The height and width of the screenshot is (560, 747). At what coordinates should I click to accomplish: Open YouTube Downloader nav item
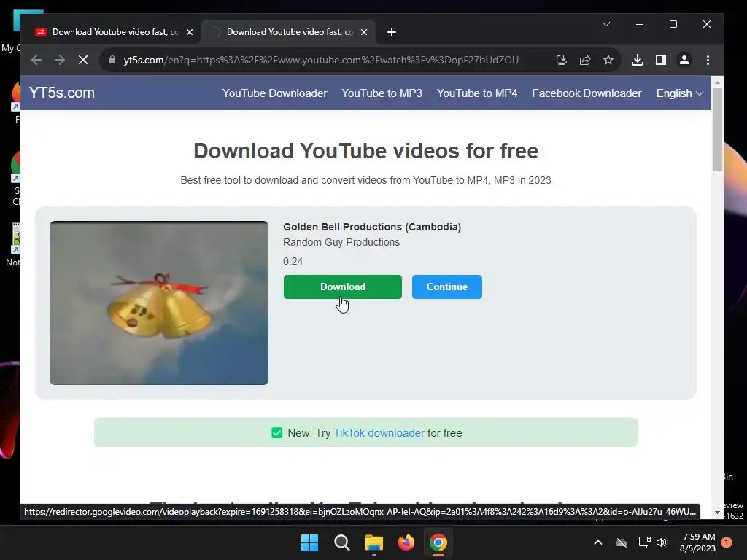[x=275, y=93]
